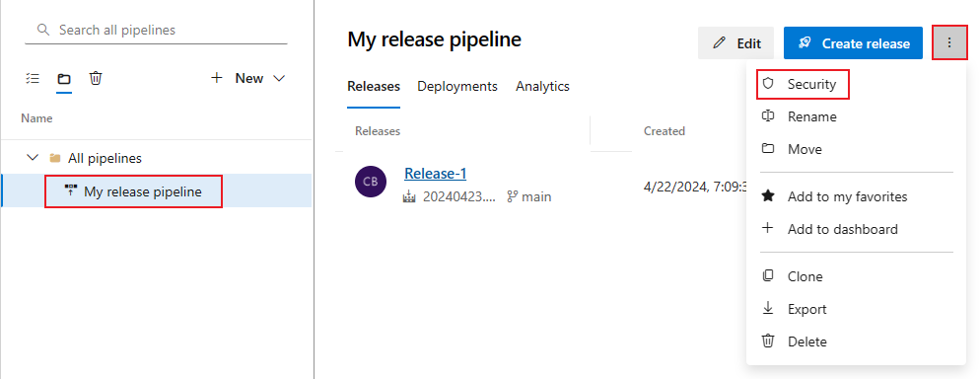Click the main branch label

point(536,197)
